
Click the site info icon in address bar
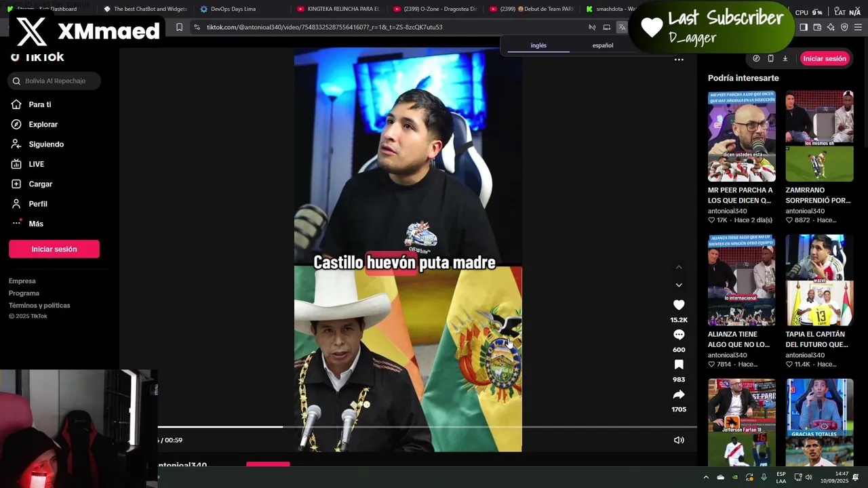pyautogui.click(x=197, y=27)
